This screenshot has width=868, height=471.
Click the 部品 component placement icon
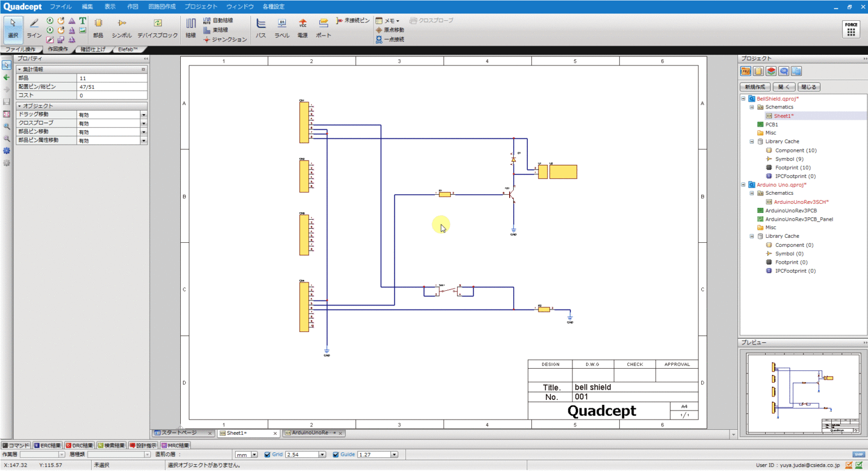(x=98, y=28)
